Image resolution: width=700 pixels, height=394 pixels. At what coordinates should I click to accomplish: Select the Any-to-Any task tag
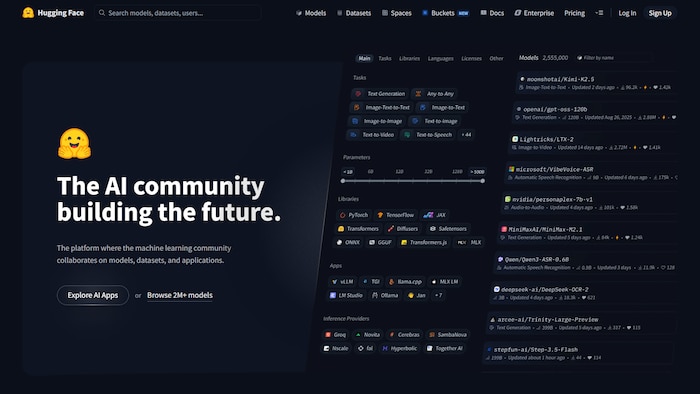click(434, 94)
